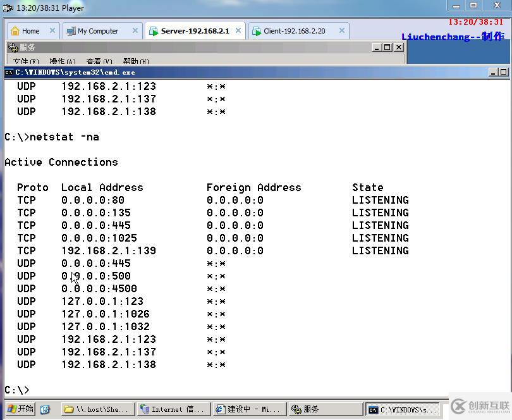Image resolution: width=512 pixels, height=420 pixels.
Task: Switch to C:\WINDOWS\s... cmd taskbar button
Action: pos(402,409)
